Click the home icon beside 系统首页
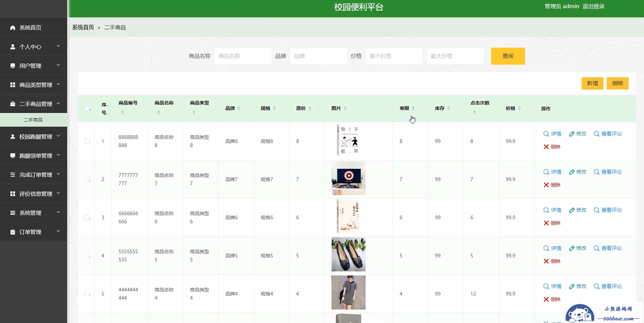 13,28
